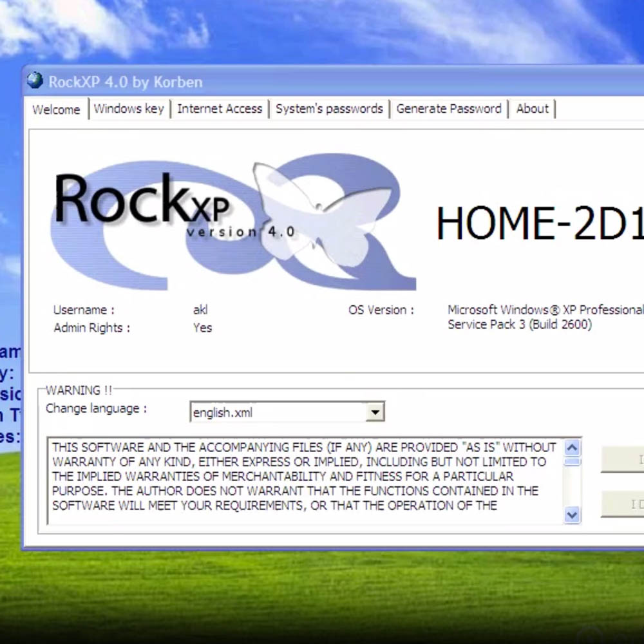Go to the Generate Password tab
The width and height of the screenshot is (644, 644).
[449, 109]
